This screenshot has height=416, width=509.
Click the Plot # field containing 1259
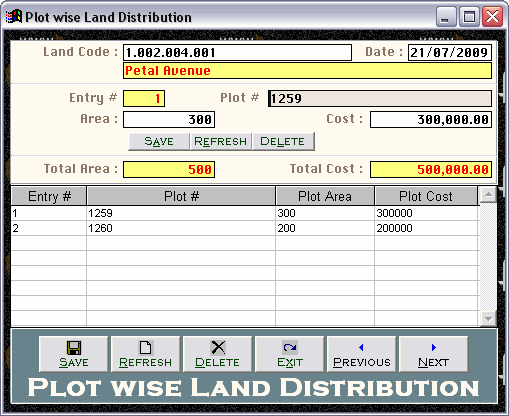tap(380, 99)
